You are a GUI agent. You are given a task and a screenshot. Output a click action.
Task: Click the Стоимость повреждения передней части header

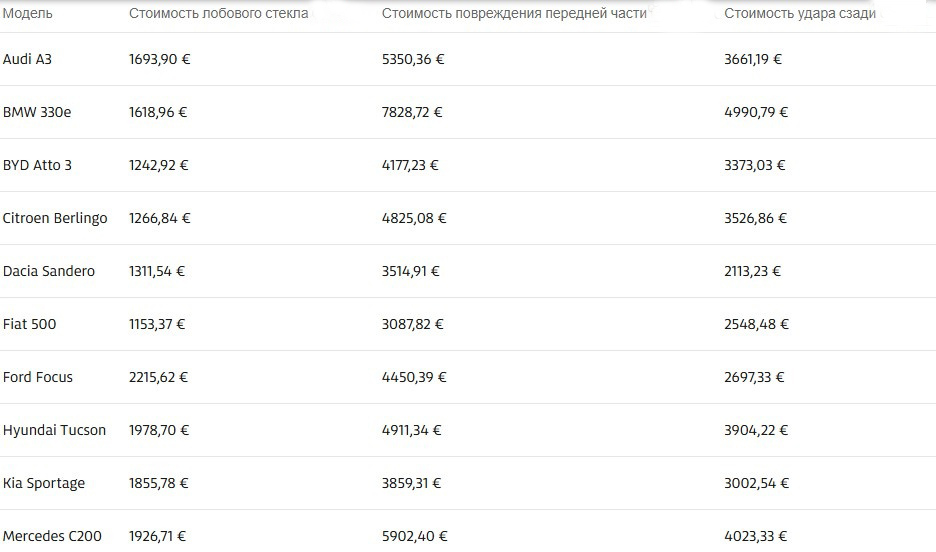point(514,14)
